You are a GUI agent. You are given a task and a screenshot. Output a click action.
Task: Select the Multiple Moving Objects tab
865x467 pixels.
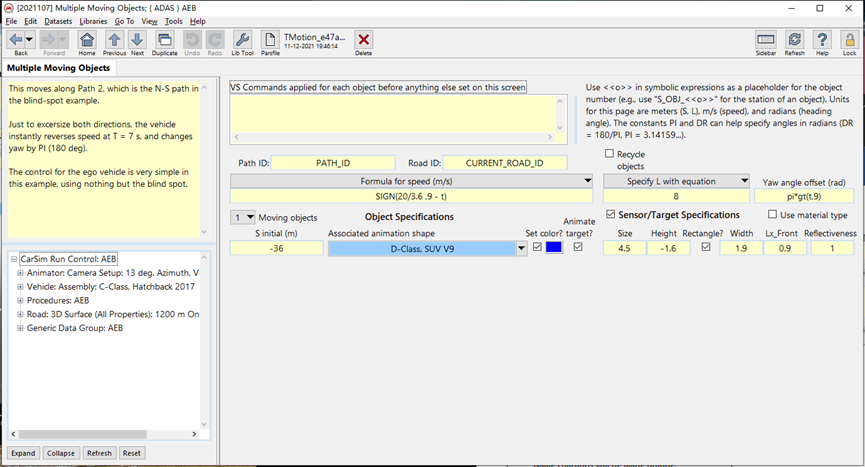(x=58, y=68)
